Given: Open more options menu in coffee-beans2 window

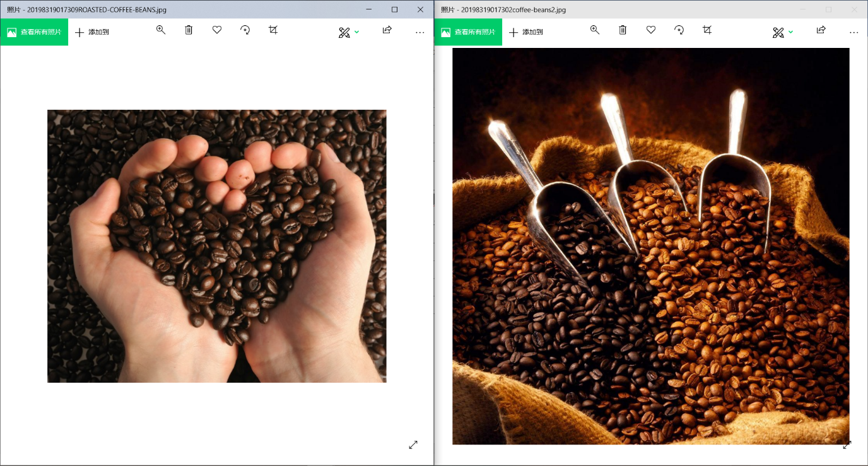Looking at the screenshot, I should point(854,32).
